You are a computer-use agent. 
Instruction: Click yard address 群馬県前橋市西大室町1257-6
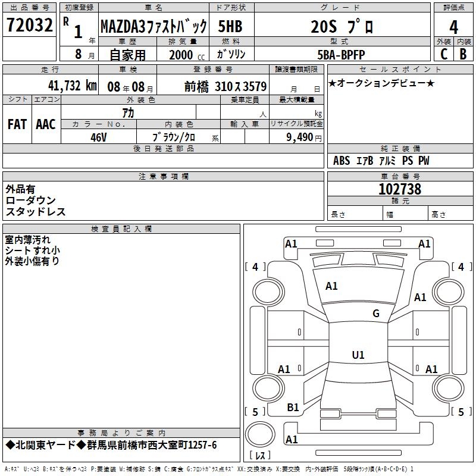(x=152, y=445)
